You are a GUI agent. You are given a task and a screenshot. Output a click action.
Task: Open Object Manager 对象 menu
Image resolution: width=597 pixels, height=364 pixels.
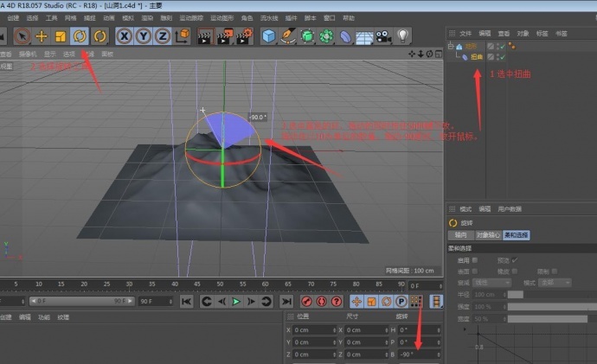523,34
